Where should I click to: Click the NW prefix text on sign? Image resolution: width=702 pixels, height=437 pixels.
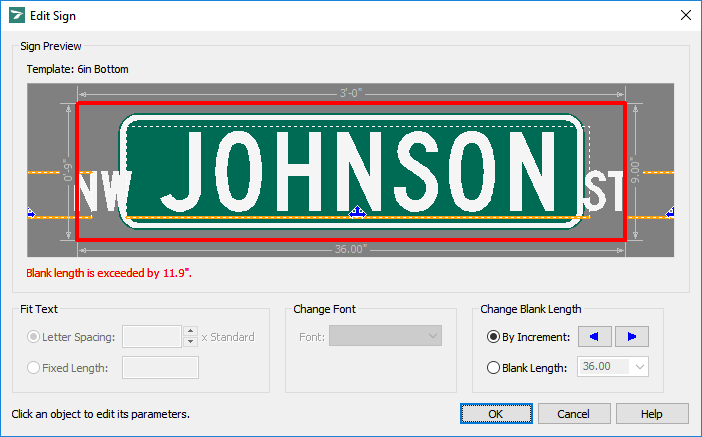105,191
